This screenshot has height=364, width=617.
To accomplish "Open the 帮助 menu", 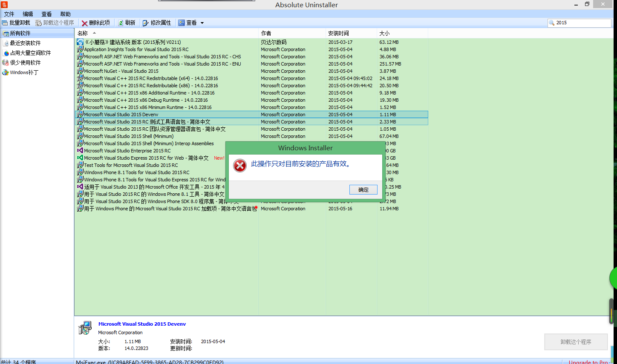I will (x=65, y=14).
